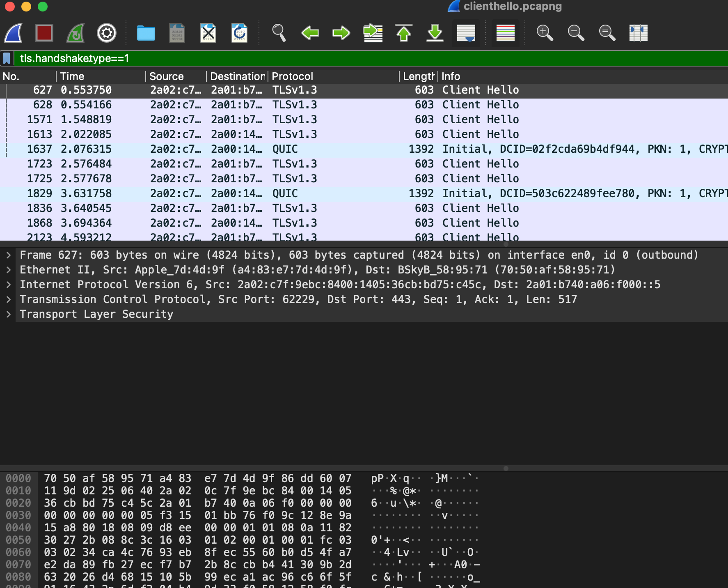The width and height of the screenshot is (728, 588).
Task: Click the tls.handshake.type==1 filter field
Action: tap(371, 58)
